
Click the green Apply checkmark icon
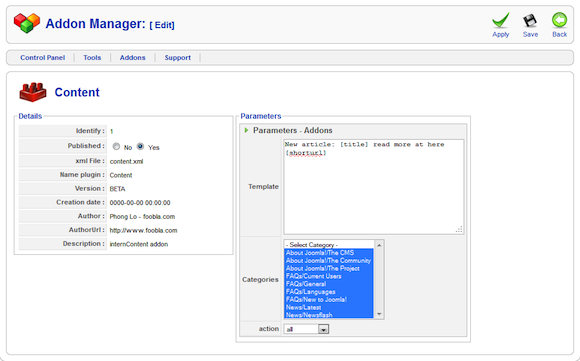(500, 20)
